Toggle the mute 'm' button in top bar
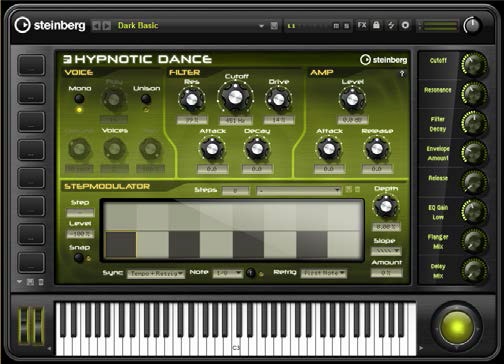 click(336, 26)
